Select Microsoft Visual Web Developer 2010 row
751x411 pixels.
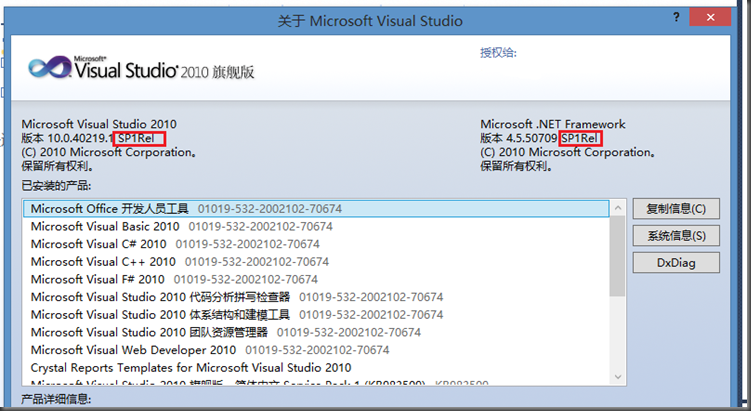point(316,350)
